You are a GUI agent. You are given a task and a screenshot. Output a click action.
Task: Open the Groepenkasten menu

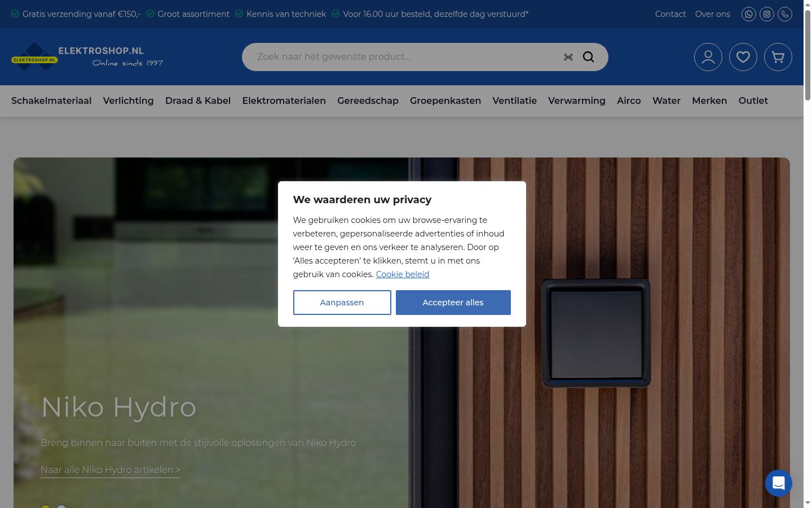pyautogui.click(x=445, y=100)
